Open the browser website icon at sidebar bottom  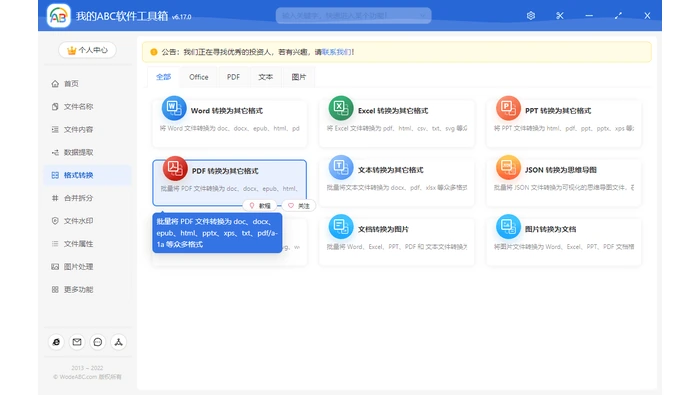[x=56, y=342]
